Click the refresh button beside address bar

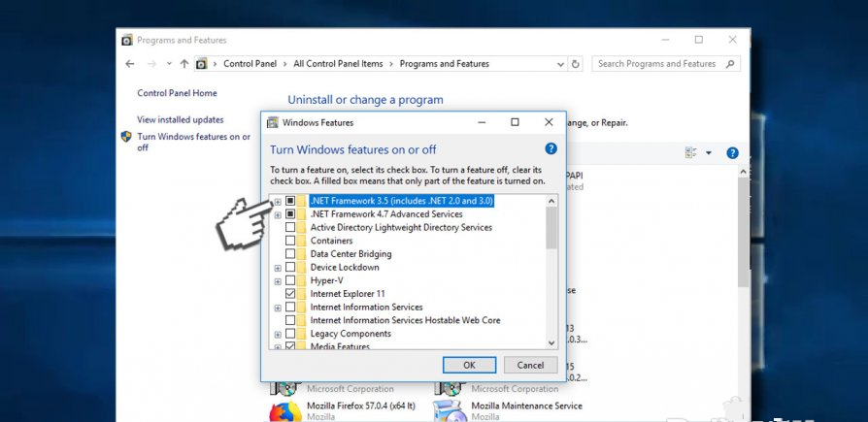[576, 64]
